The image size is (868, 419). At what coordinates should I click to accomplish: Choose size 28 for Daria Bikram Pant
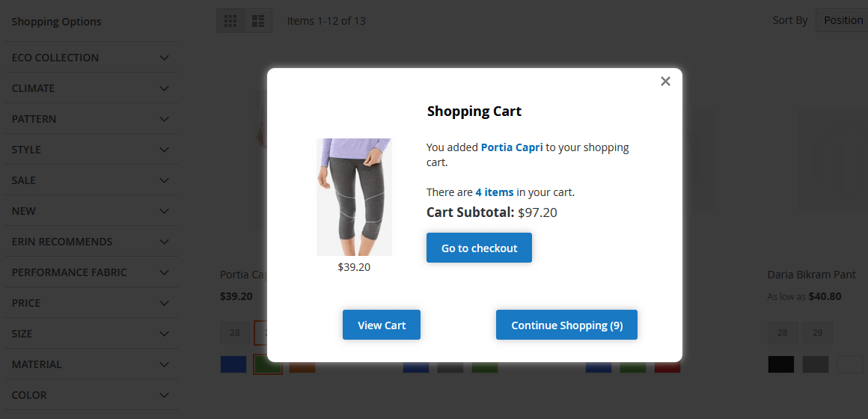(x=782, y=333)
